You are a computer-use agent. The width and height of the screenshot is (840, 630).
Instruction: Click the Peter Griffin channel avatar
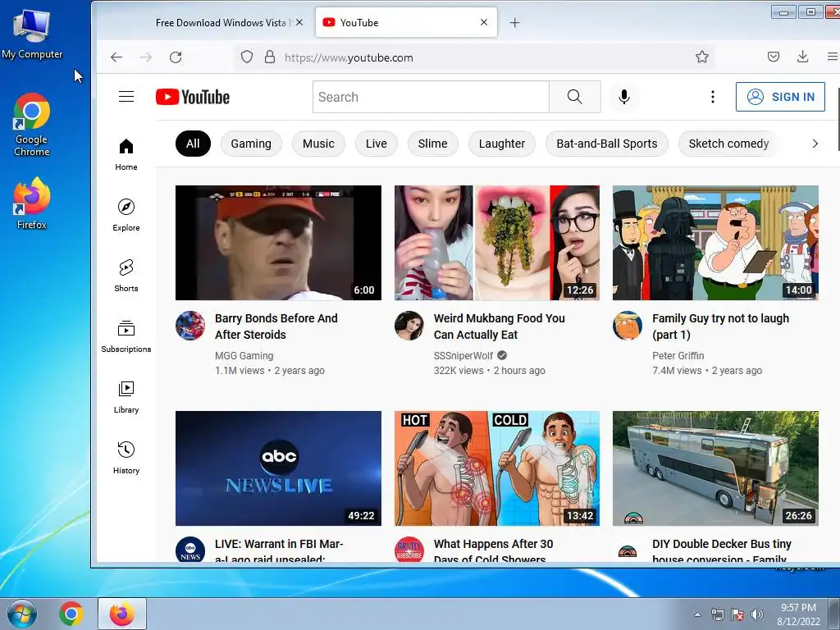click(628, 326)
